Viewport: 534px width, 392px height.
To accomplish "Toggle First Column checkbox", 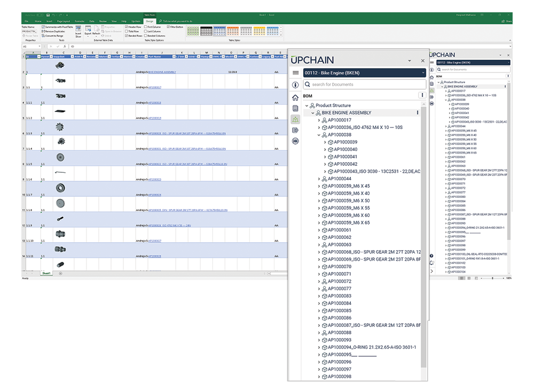I will 145,27.
